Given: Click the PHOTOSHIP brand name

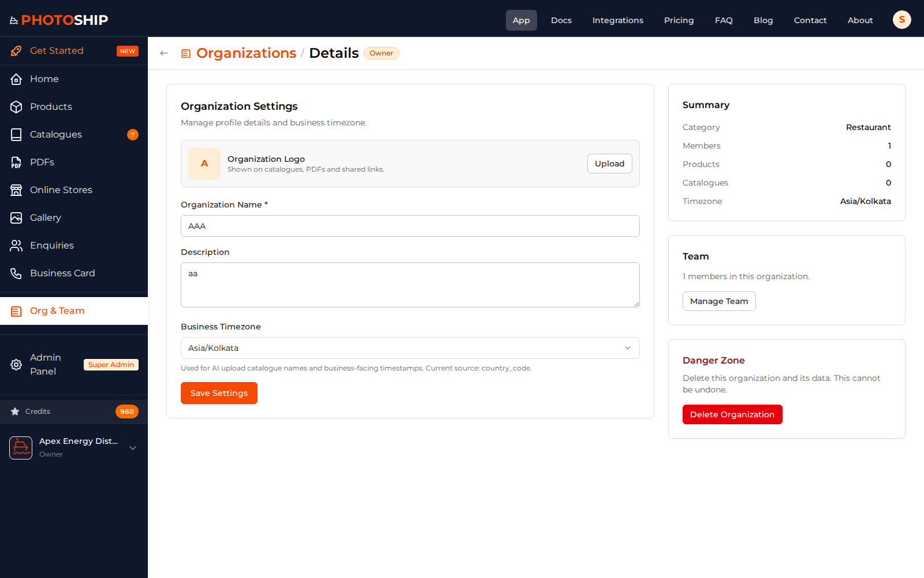Looking at the screenshot, I should (x=65, y=20).
